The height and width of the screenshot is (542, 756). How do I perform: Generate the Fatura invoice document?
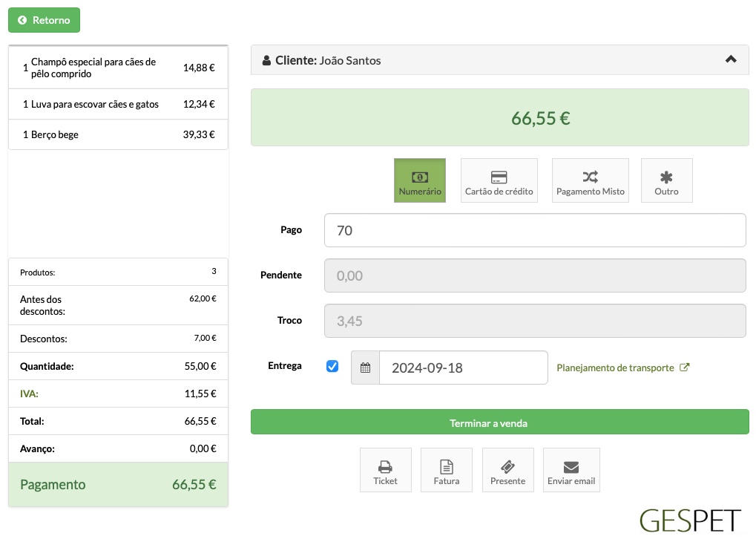coord(447,470)
